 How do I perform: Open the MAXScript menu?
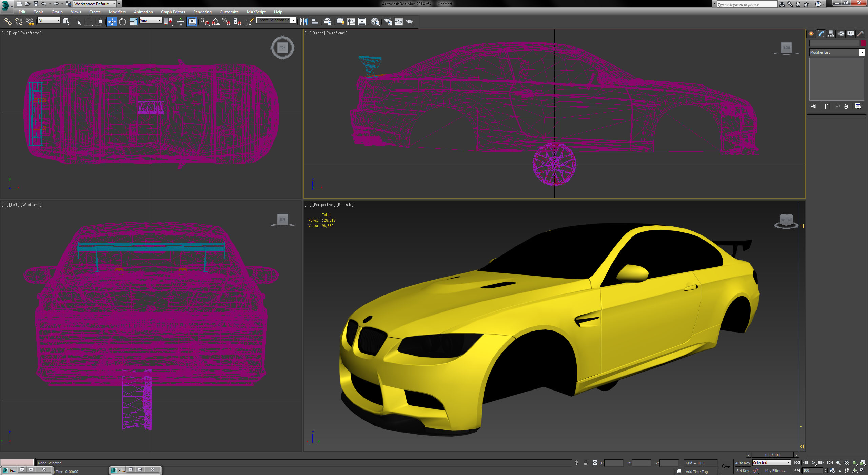[x=256, y=12]
